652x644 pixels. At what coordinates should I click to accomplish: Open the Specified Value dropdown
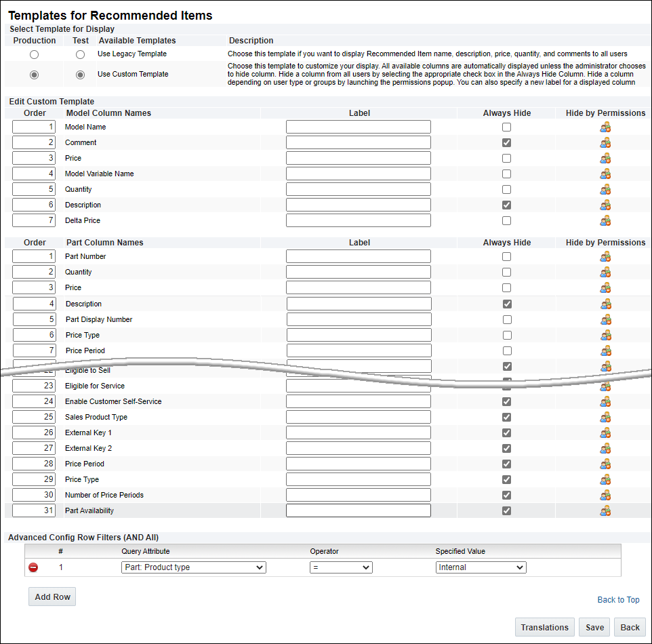click(x=481, y=567)
